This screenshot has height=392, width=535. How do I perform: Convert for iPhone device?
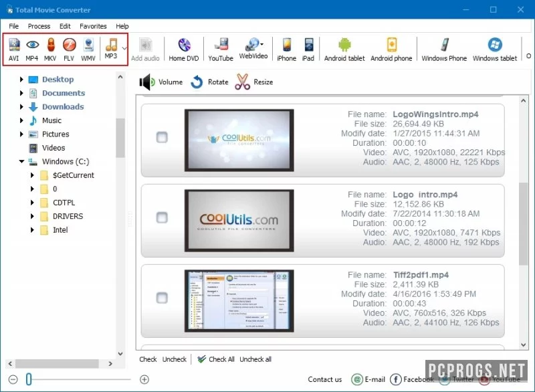[x=287, y=50]
